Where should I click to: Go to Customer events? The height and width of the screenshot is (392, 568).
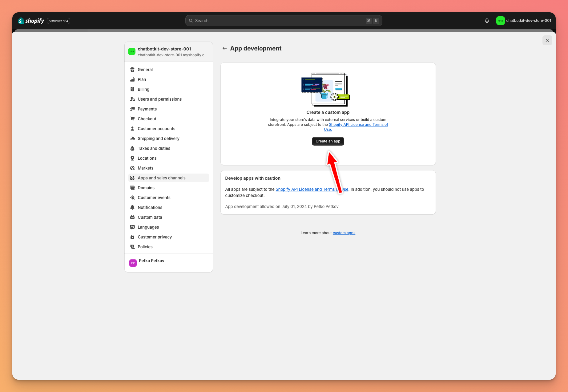168,198
